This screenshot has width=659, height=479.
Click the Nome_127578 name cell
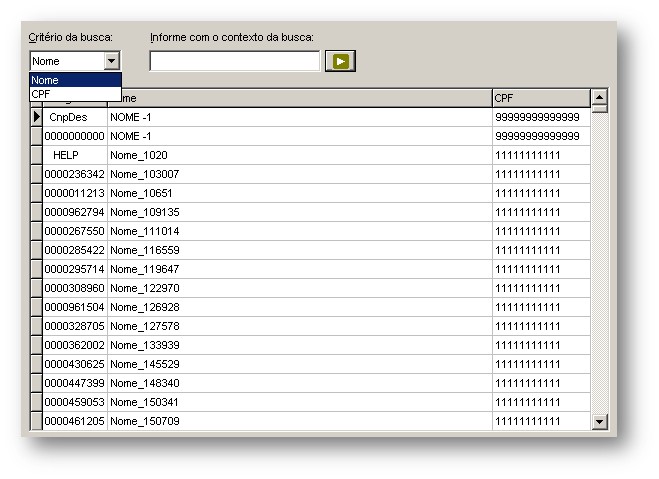(300, 326)
